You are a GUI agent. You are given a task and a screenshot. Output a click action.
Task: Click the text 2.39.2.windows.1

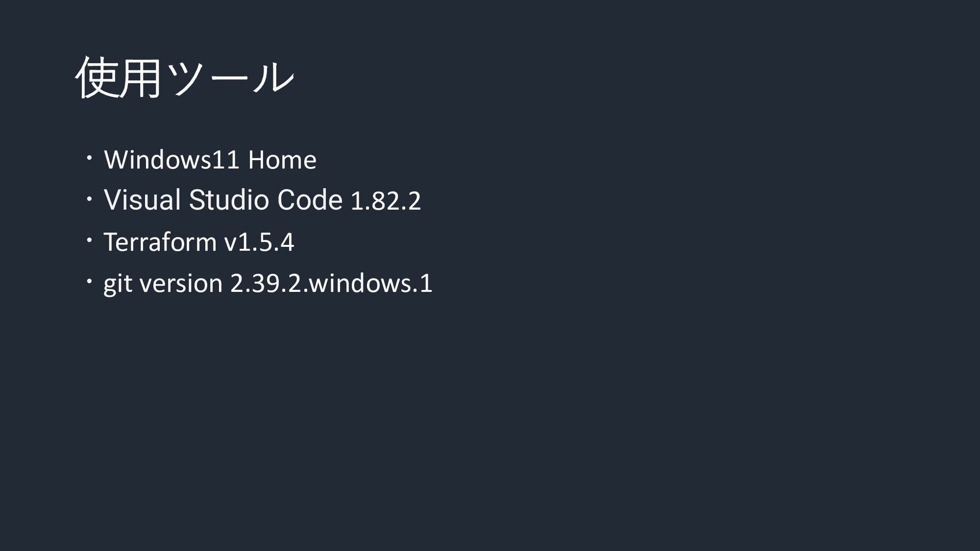pos(331,283)
